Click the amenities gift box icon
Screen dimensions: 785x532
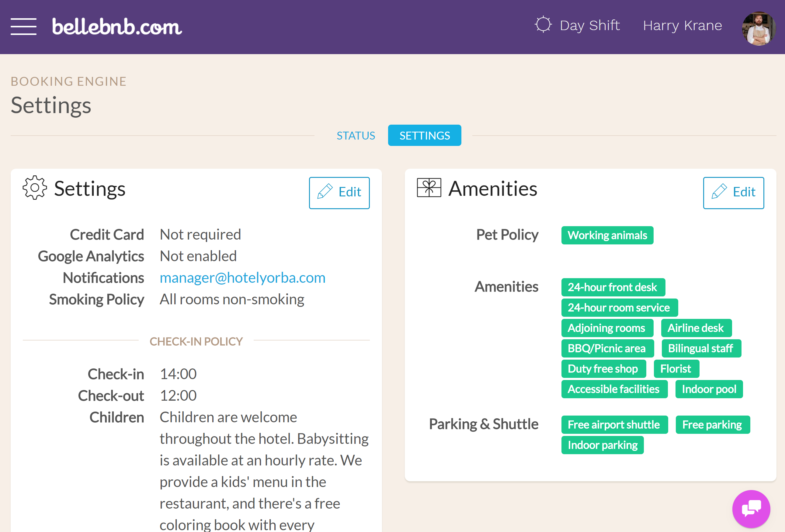click(429, 189)
